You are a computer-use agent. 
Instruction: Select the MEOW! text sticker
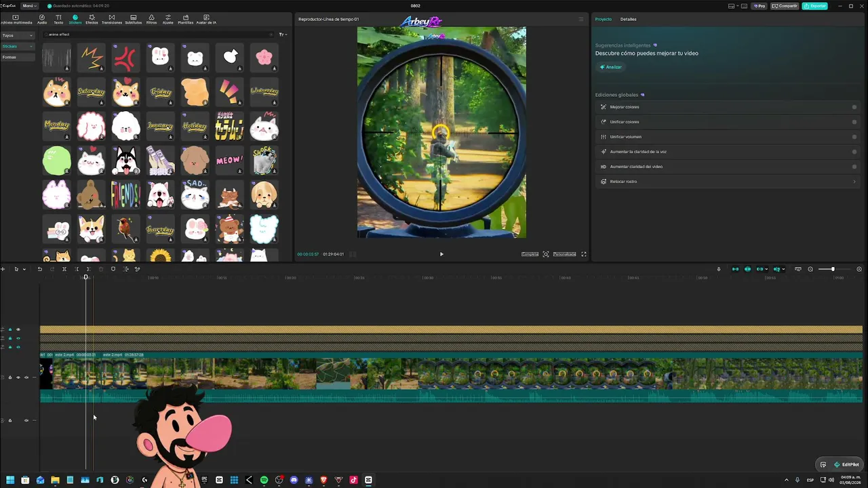point(229,161)
